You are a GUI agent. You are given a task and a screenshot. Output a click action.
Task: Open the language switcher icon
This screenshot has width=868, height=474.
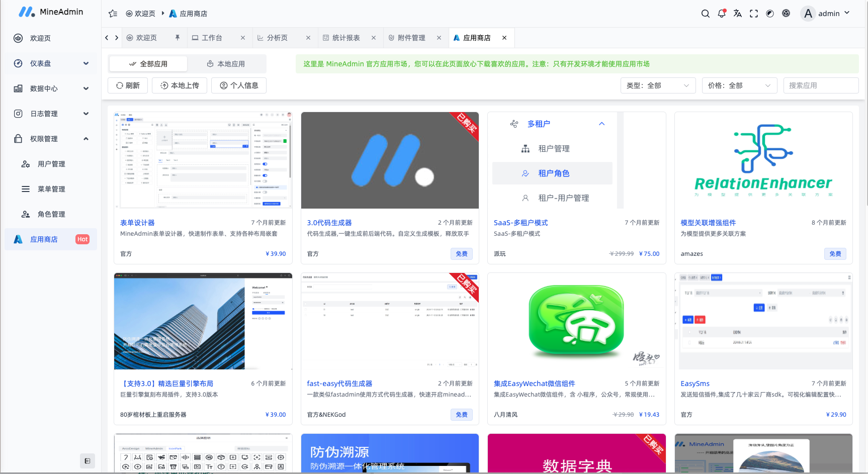(x=737, y=13)
